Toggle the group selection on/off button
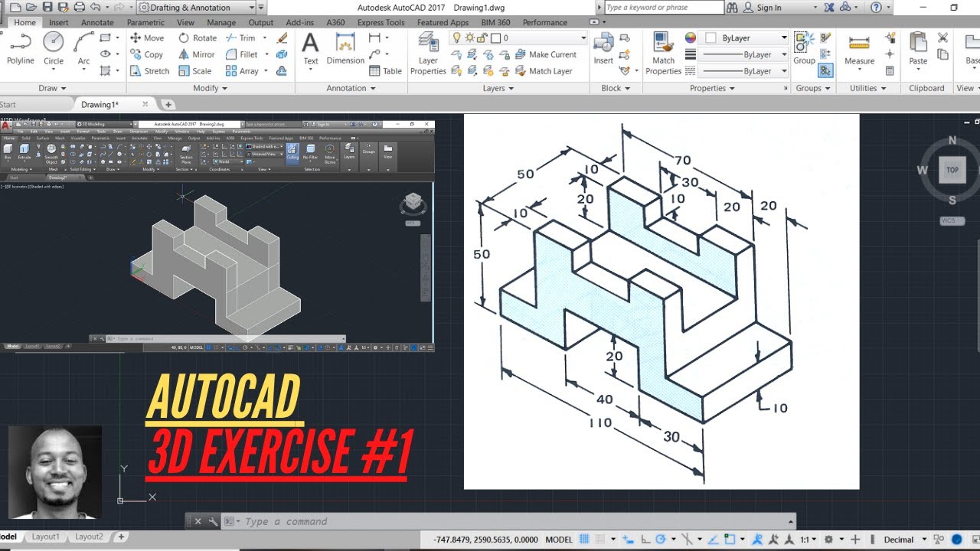Screen dimensions: 980x551 pos(825,71)
